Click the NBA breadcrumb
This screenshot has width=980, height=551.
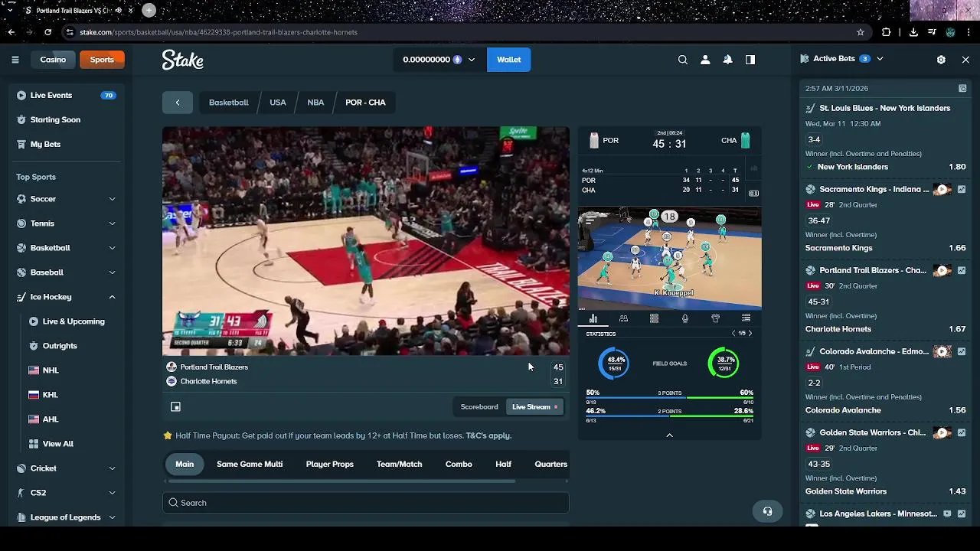click(x=315, y=103)
